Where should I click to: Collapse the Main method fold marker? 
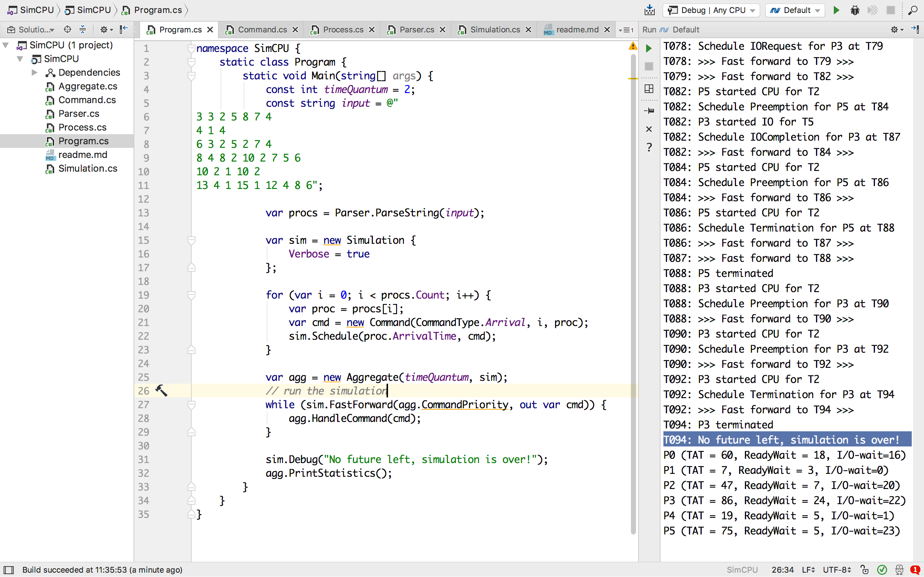click(192, 76)
